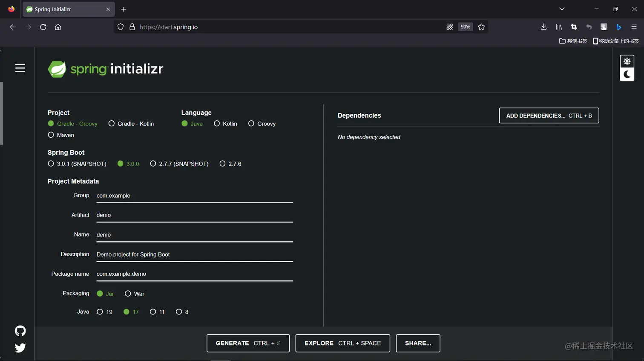The height and width of the screenshot is (361, 644).
Task: Open the Twitter link icon
Action: (20, 348)
